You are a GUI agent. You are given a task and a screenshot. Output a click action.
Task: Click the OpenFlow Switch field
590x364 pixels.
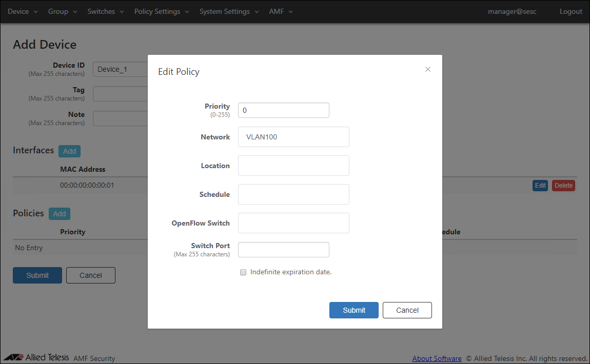[293, 223]
